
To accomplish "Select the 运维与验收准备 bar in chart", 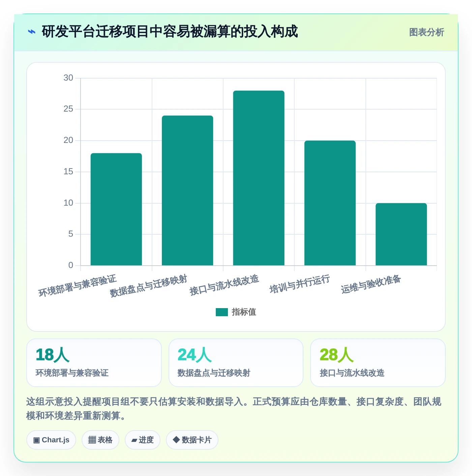I will (401, 234).
